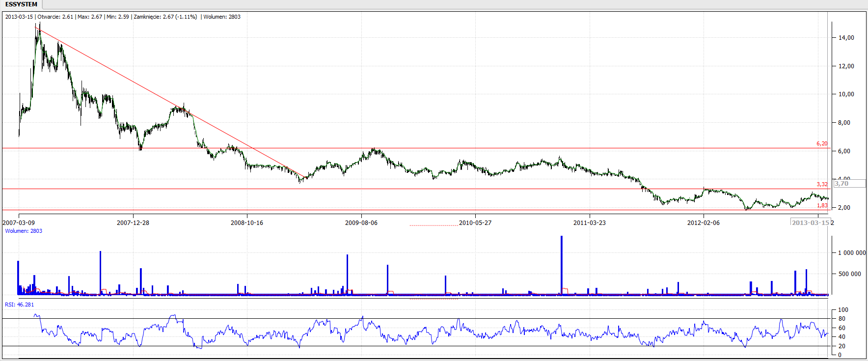868x361 pixels.
Task: Click the 2010-05-27 date label
Action: [475, 222]
